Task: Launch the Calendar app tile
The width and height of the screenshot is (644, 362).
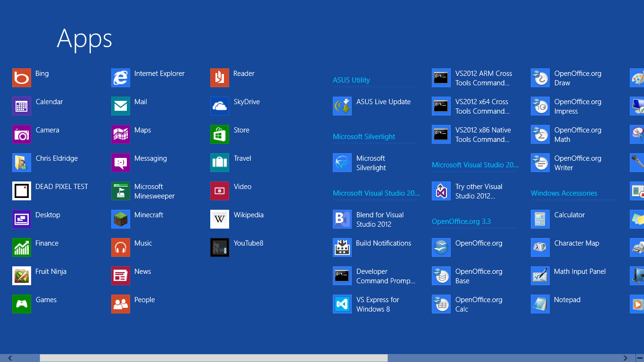Action: tap(22, 106)
